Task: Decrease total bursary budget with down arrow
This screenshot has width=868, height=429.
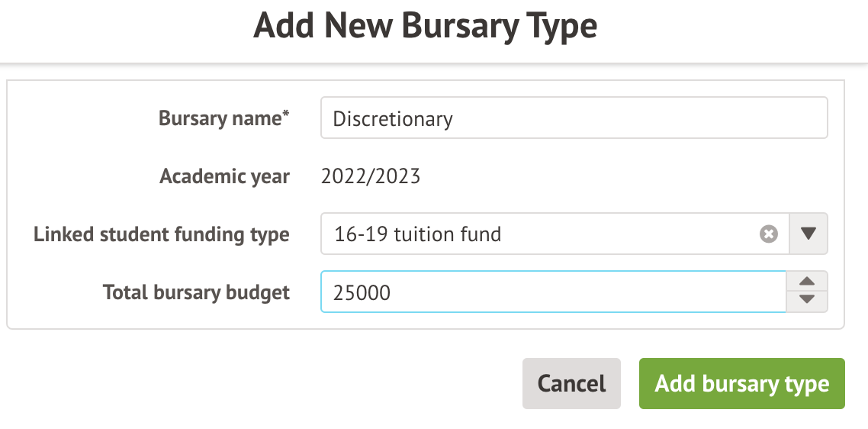Action: [807, 301]
